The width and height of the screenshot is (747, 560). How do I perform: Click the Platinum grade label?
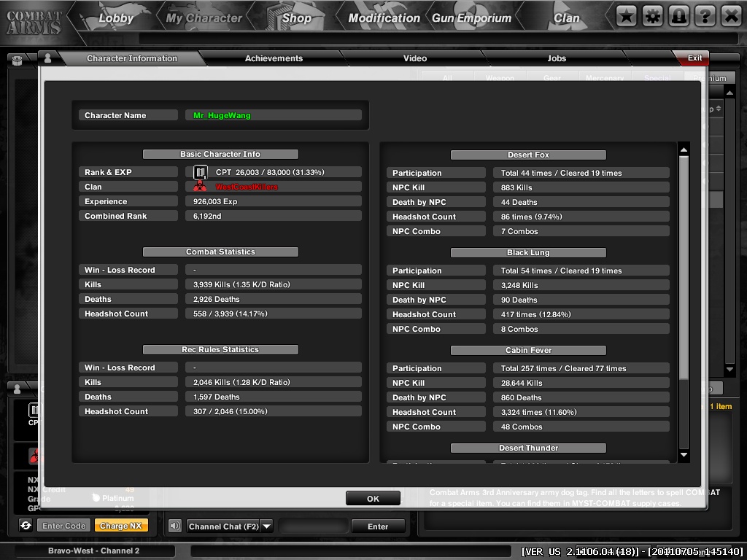pos(117,498)
